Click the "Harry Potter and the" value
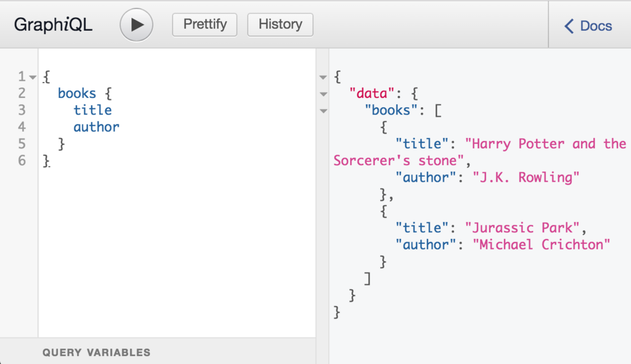Image resolution: width=631 pixels, height=364 pixels. click(x=546, y=144)
